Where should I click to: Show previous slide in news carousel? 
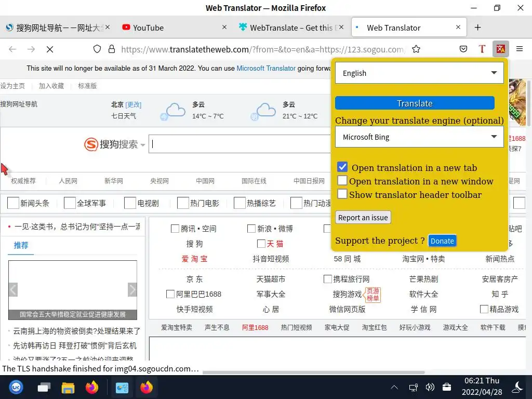[13, 290]
